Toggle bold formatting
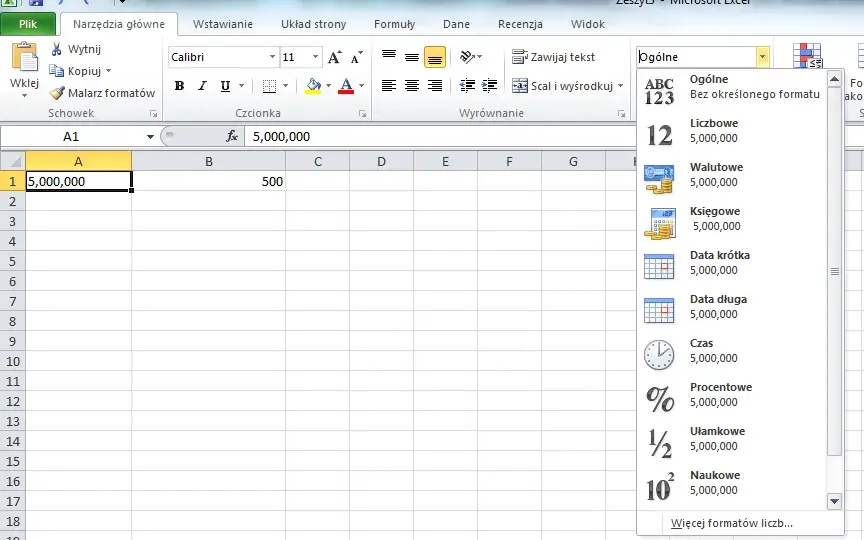The height and width of the screenshot is (540, 864). point(179,86)
